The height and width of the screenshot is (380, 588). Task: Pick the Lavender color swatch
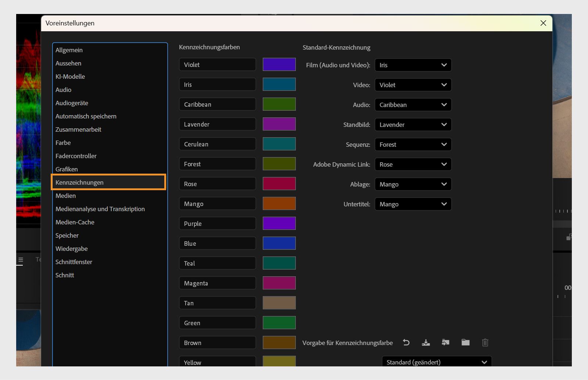pyautogui.click(x=279, y=124)
